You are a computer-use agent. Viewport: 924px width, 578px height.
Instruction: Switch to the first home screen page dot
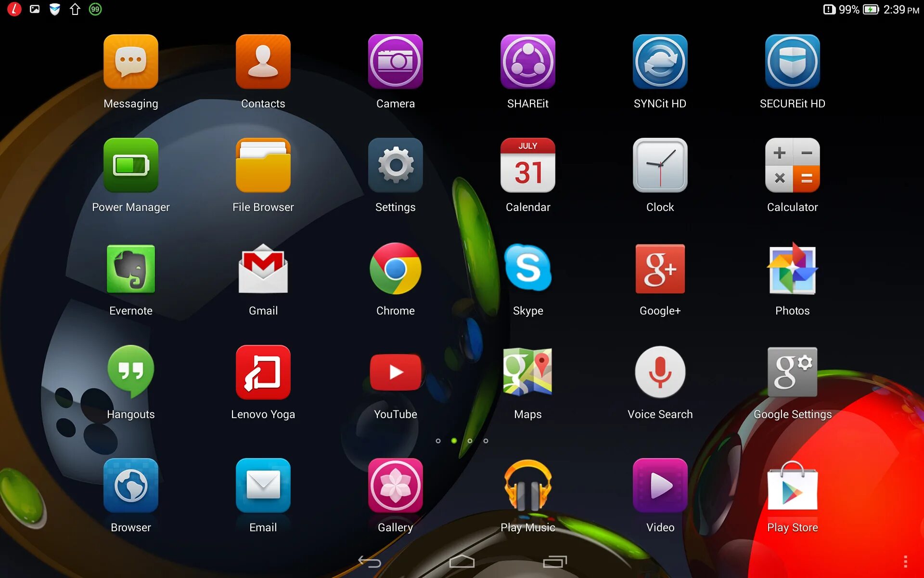click(x=438, y=441)
